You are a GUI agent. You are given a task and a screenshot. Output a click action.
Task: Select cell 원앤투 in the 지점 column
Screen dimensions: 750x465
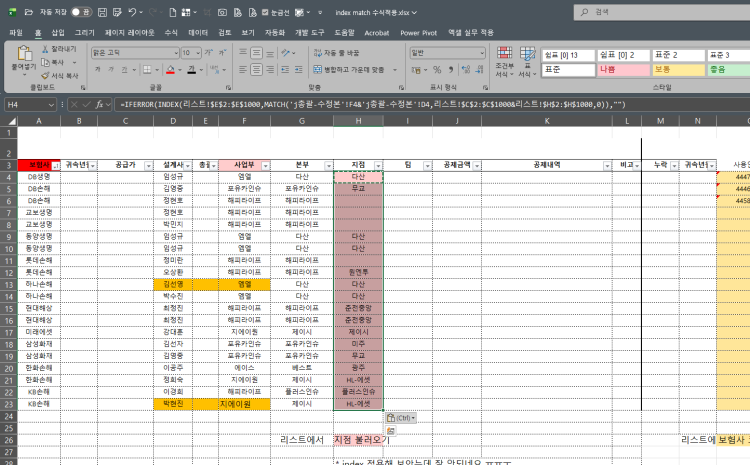tap(358, 272)
